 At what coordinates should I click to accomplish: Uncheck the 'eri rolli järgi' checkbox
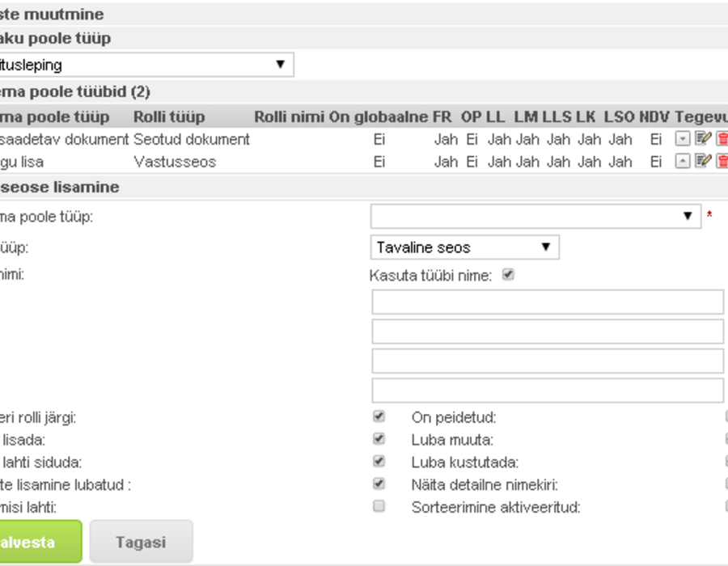379,416
